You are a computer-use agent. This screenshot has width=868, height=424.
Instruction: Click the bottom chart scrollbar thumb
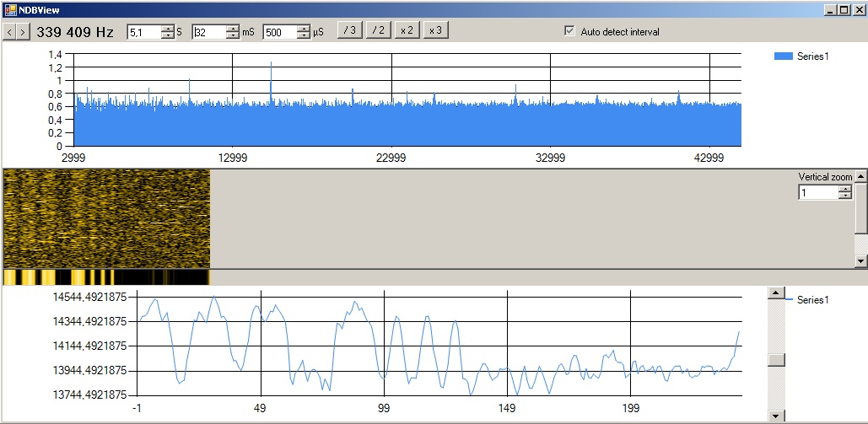pyautogui.click(x=775, y=360)
